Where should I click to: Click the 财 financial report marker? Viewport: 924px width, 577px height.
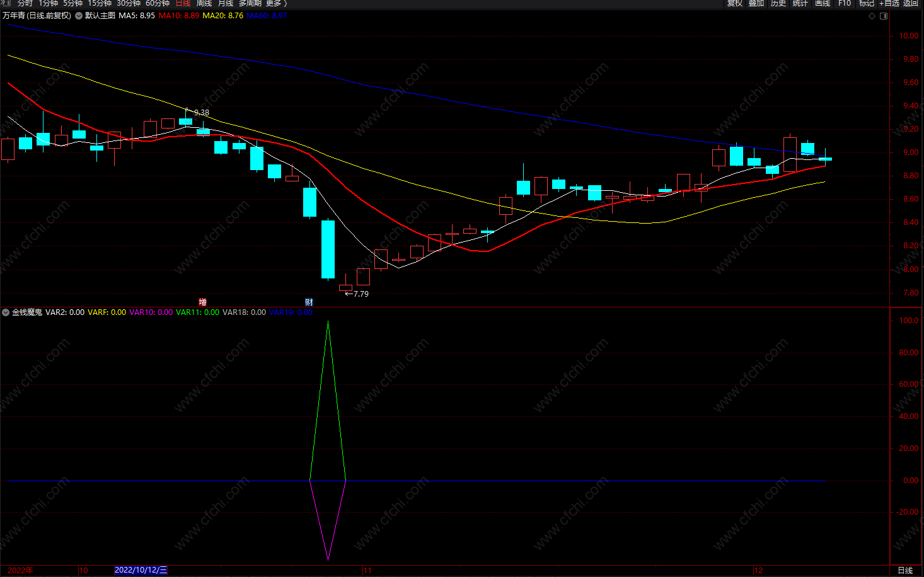(309, 302)
